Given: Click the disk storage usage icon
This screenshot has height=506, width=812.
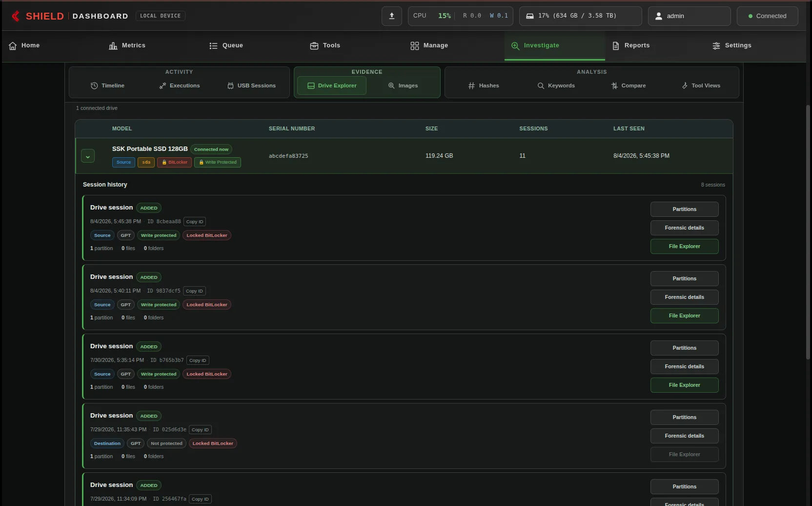Looking at the screenshot, I should [529, 16].
